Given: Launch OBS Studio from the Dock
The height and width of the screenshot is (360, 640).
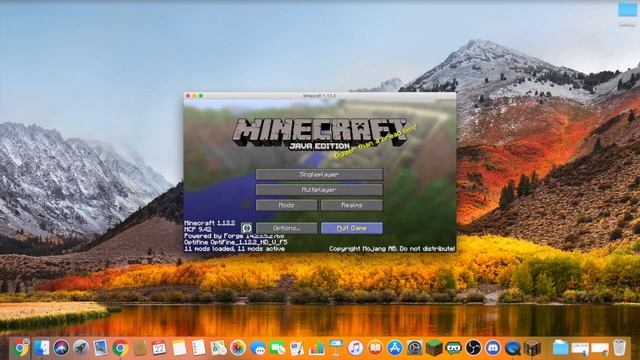Looking at the screenshot, I should click(473, 348).
